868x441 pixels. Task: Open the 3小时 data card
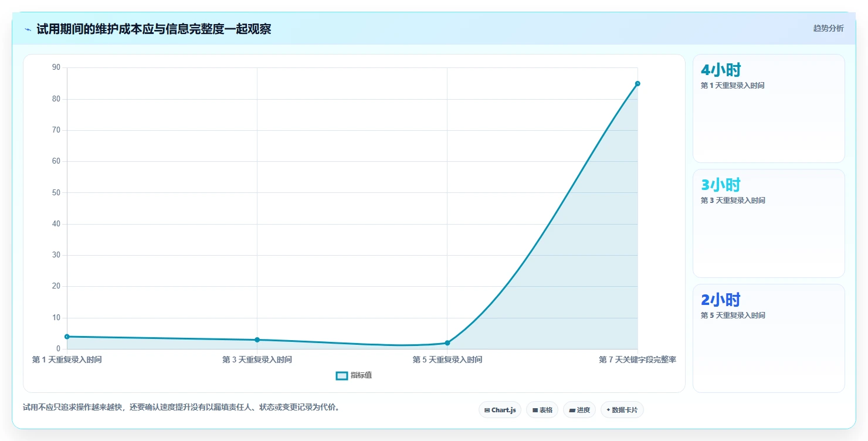tap(769, 223)
